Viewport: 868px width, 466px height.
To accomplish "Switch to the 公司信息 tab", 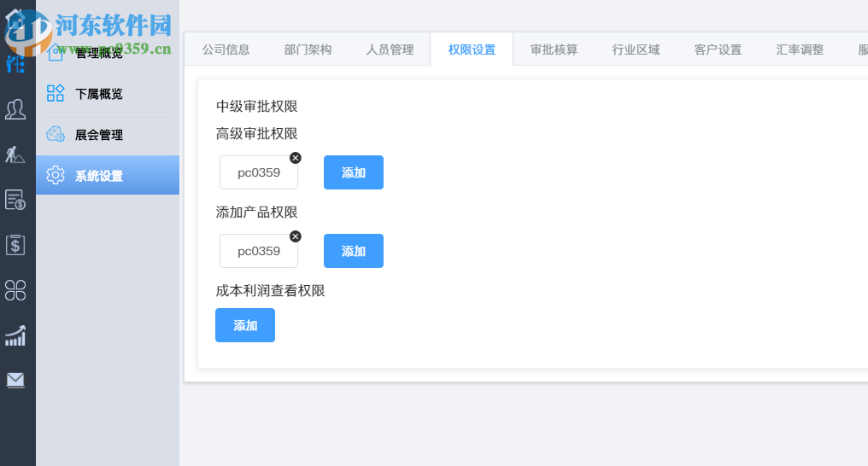I will click(x=226, y=50).
